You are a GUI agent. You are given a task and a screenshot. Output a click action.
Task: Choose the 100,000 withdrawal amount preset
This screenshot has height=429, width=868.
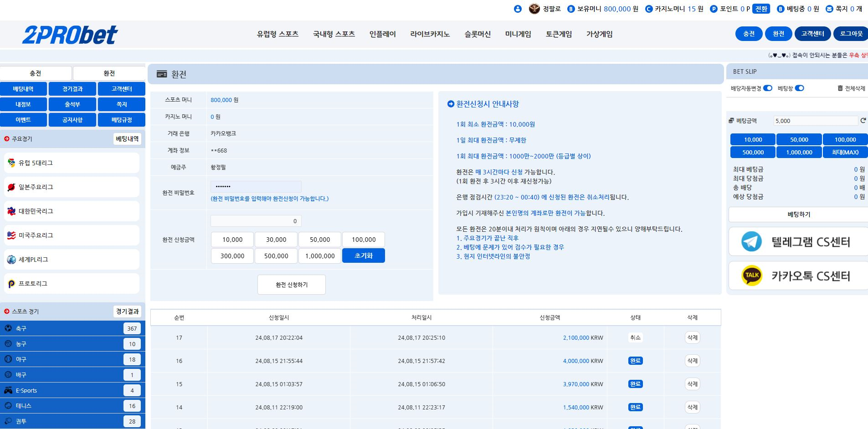pos(364,240)
